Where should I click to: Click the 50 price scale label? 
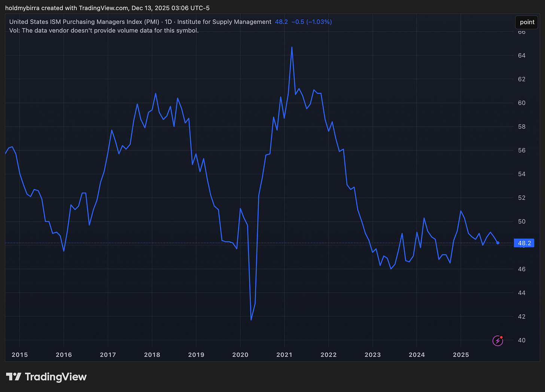pyautogui.click(x=522, y=221)
